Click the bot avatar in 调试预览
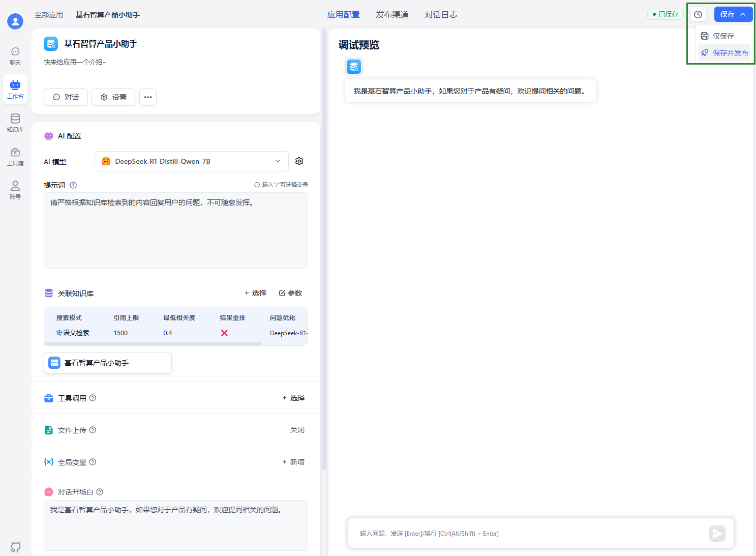The image size is (756, 556). click(354, 66)
